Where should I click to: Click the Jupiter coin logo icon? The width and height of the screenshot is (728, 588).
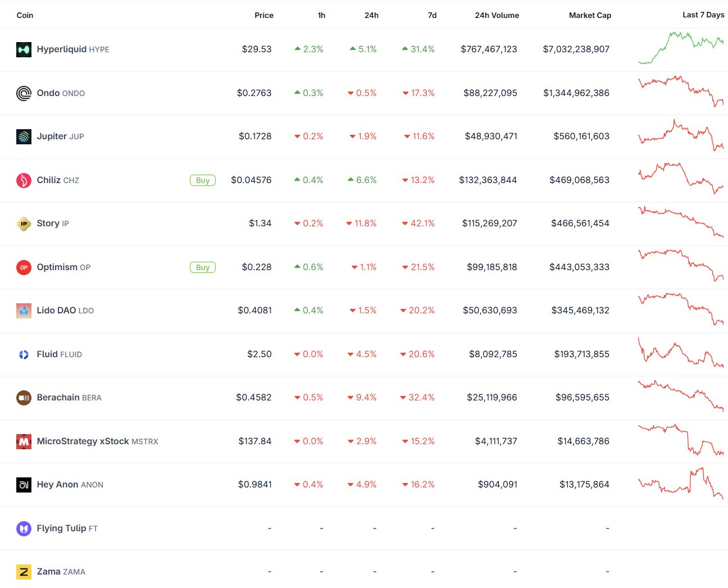pos(24,136)
